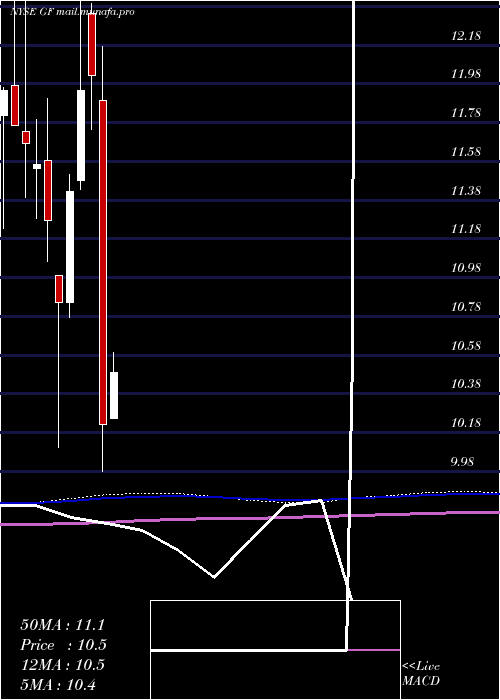Select the tallest red candlestick body
This screenshot has width=500, height=700.
point(103,262)
